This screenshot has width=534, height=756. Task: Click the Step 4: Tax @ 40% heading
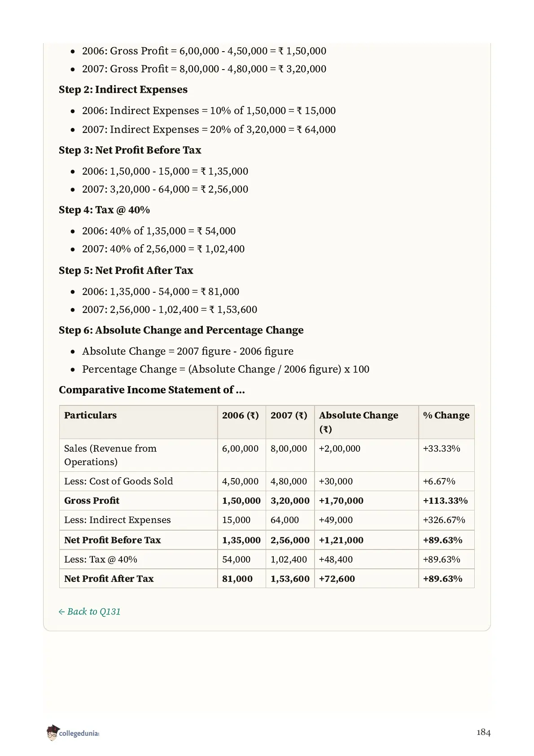[x=105, y=210]
